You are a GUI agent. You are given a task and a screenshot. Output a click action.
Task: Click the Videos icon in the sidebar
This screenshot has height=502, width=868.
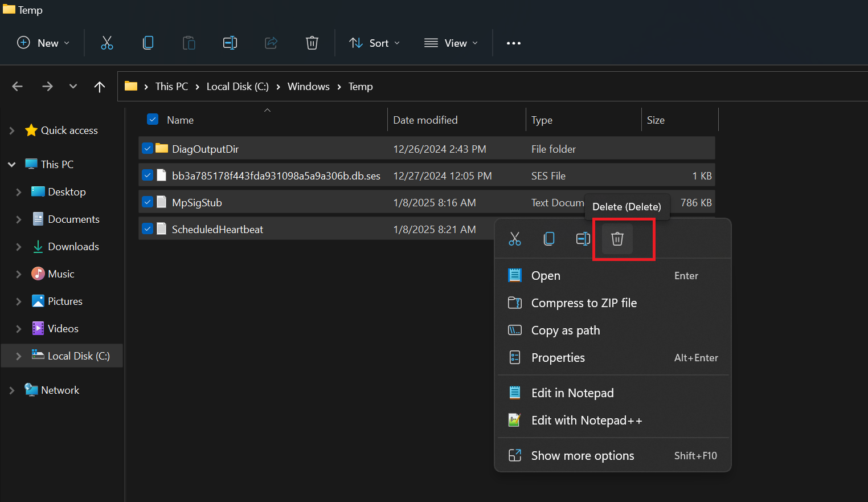click(38, 329)
